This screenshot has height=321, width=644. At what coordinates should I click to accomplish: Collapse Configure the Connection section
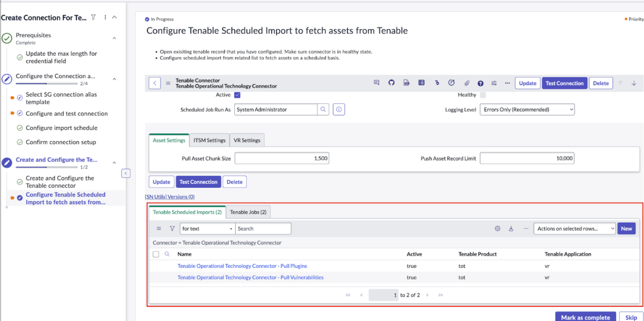point(114,79)
